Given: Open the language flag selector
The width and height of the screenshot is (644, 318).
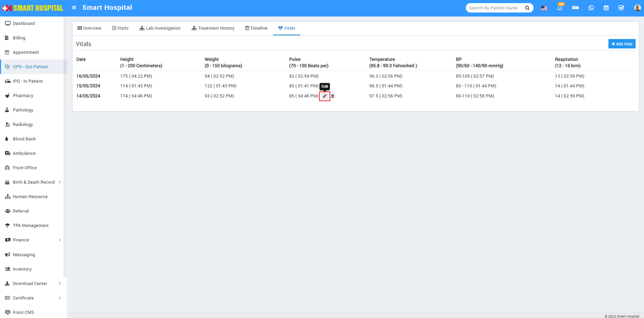Looking at the screenshot, I should [544, 8].
